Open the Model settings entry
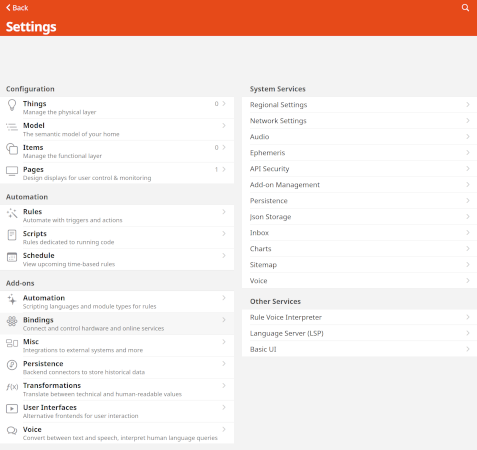The image size is (477, 450). 117,130
